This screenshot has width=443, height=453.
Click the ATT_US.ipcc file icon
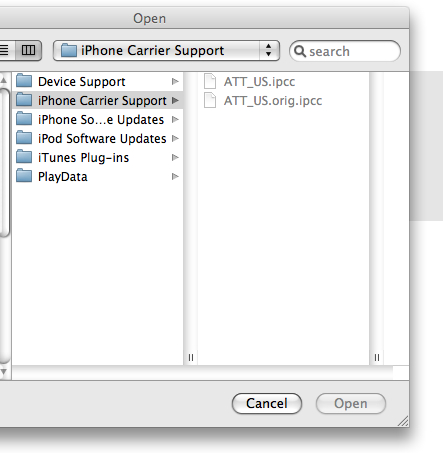210,81
